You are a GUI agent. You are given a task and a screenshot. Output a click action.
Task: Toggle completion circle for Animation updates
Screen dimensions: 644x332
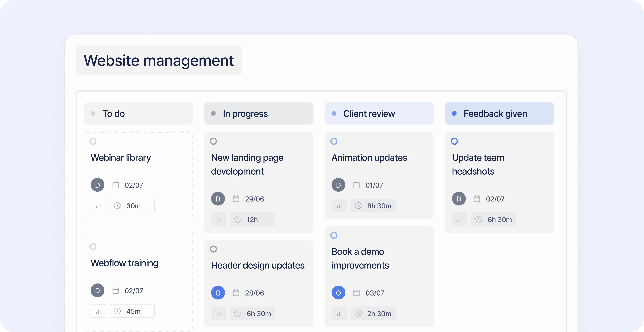click(334, 141)
